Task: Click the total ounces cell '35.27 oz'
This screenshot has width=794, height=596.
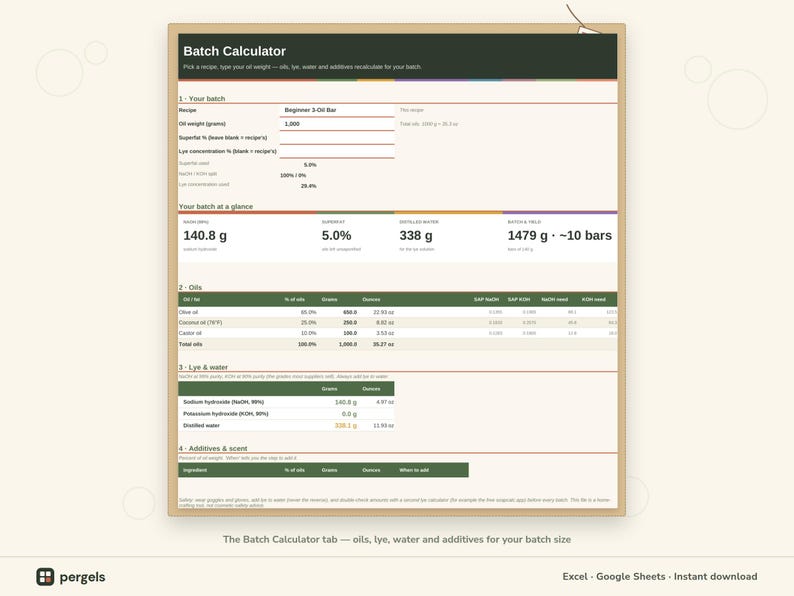Action: click(x=383, y=344)
